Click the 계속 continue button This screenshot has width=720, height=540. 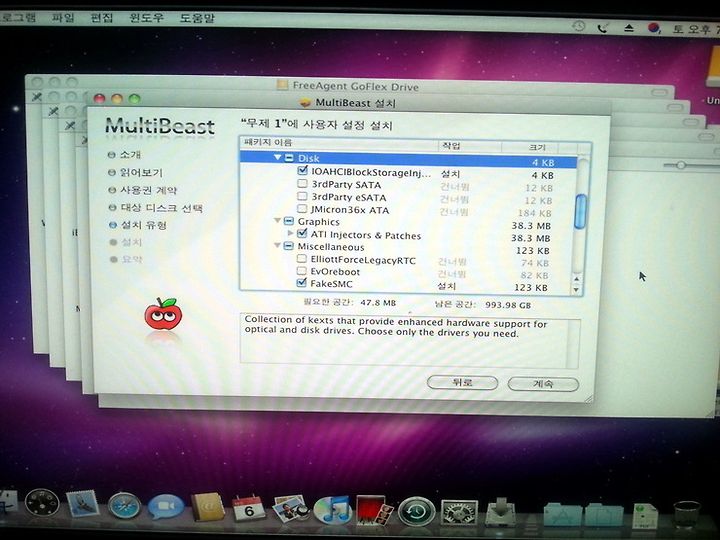pos(543,384)
